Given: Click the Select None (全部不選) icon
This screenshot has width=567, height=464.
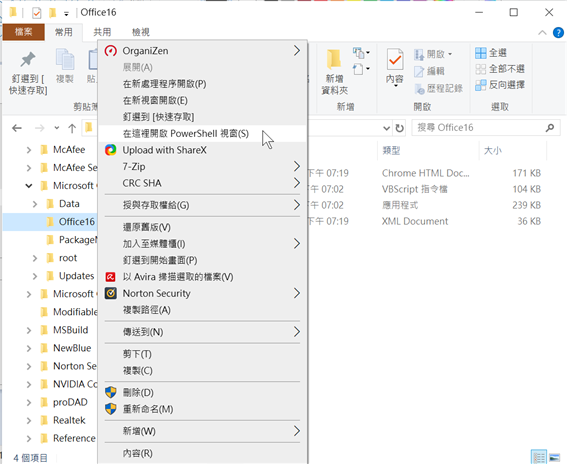Looking at the screenshot, I should coord(481,69).
